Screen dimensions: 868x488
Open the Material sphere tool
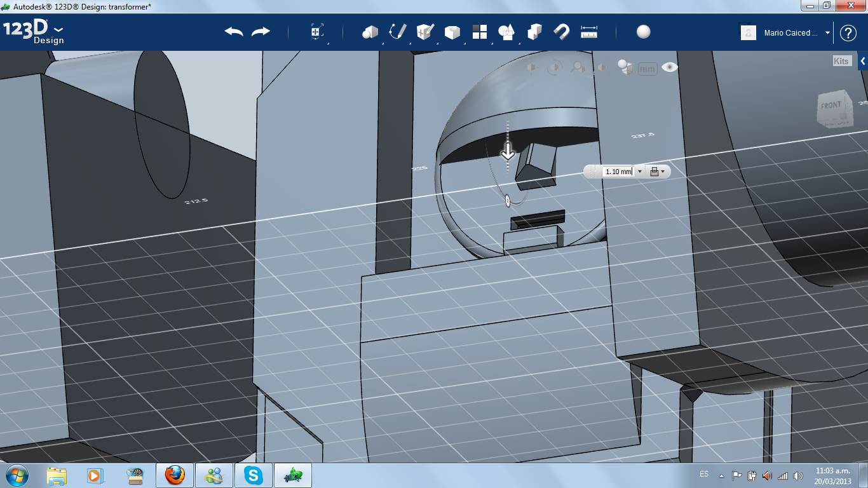(x=644, y=32)
